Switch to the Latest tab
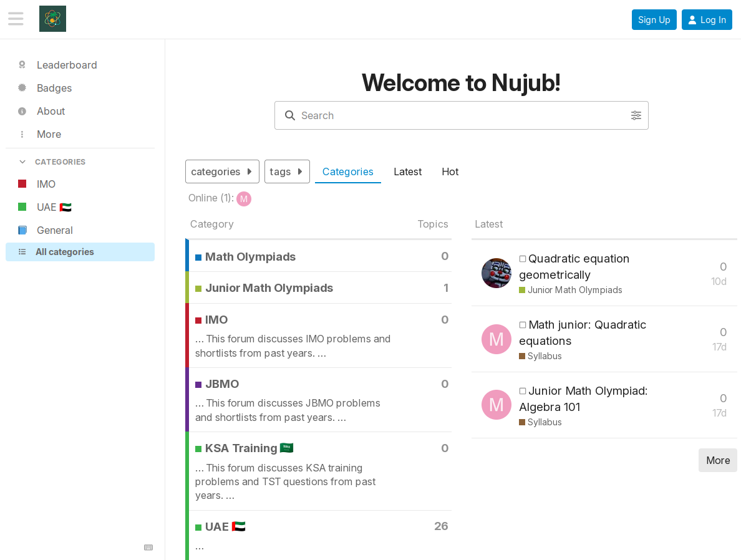This screenshot has height=560, width=741. point(407,171)
